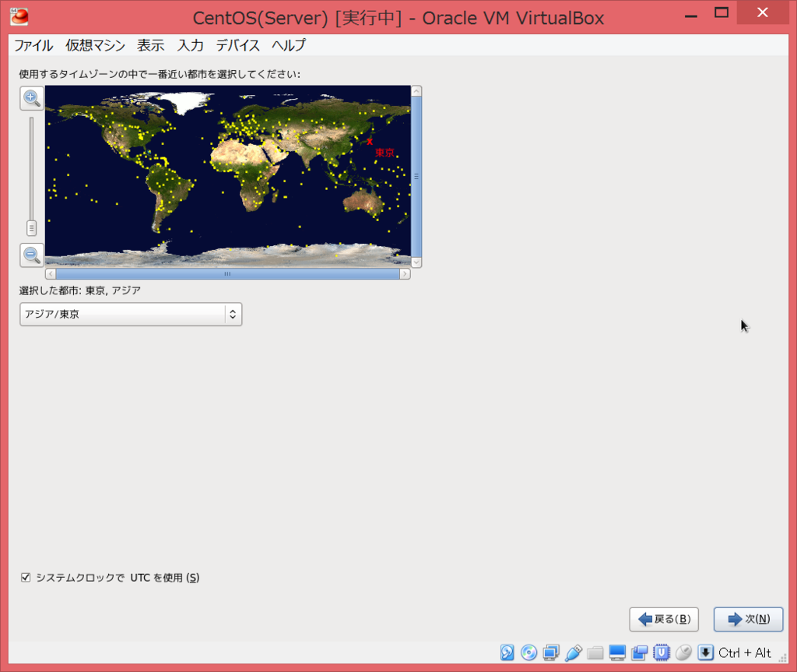Click the map scroll down arrow
The image size is (797, 672).
(416, 262)
